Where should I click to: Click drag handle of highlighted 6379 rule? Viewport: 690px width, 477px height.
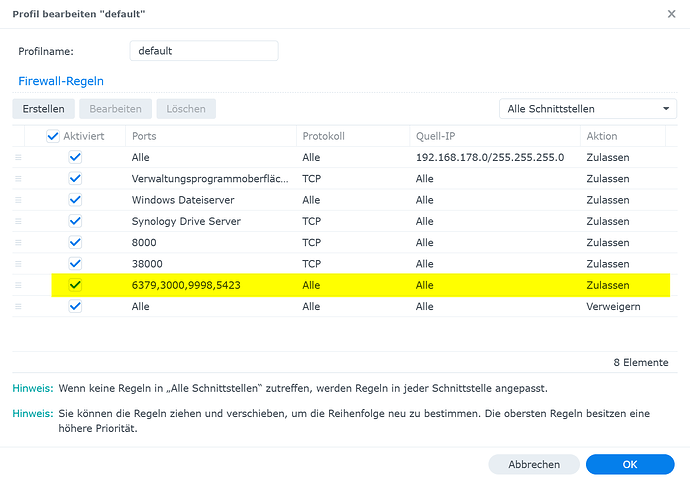tap(18, 285)
